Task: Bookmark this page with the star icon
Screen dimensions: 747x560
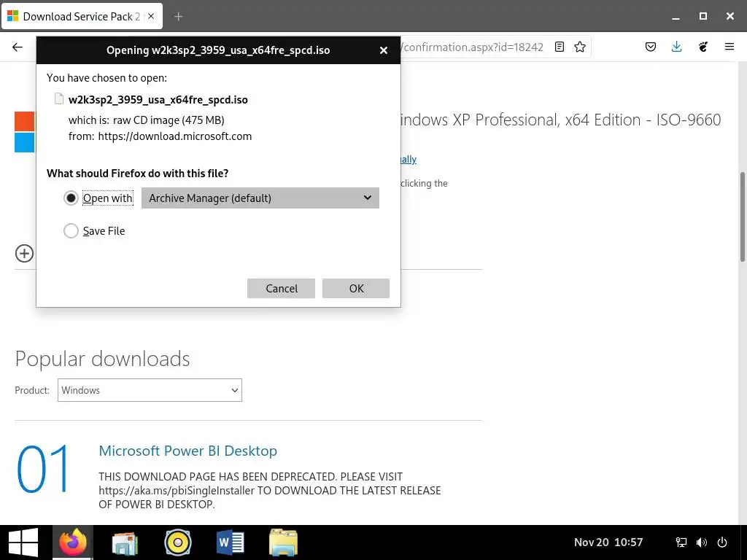Action: (x=580, y=47)
